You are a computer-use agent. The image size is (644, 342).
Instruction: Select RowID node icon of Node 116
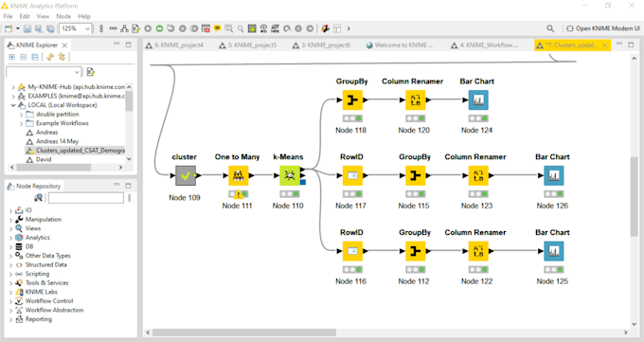click(353, 251)
